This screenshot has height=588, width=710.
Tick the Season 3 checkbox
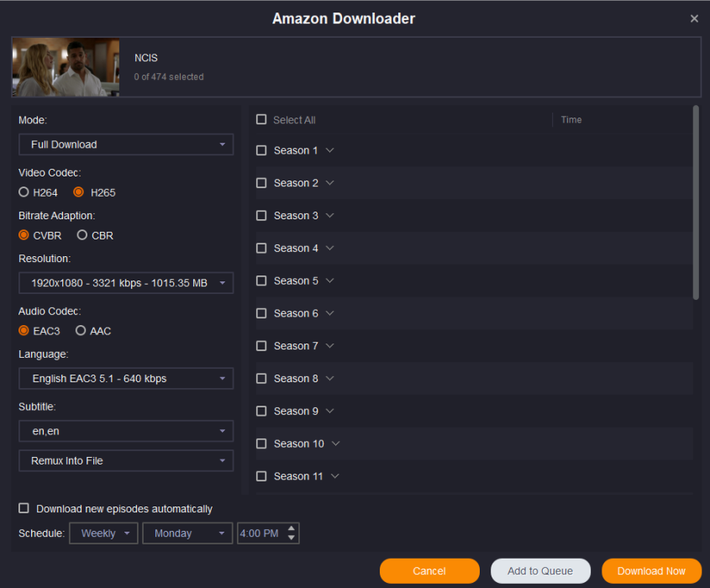point(261,216)
